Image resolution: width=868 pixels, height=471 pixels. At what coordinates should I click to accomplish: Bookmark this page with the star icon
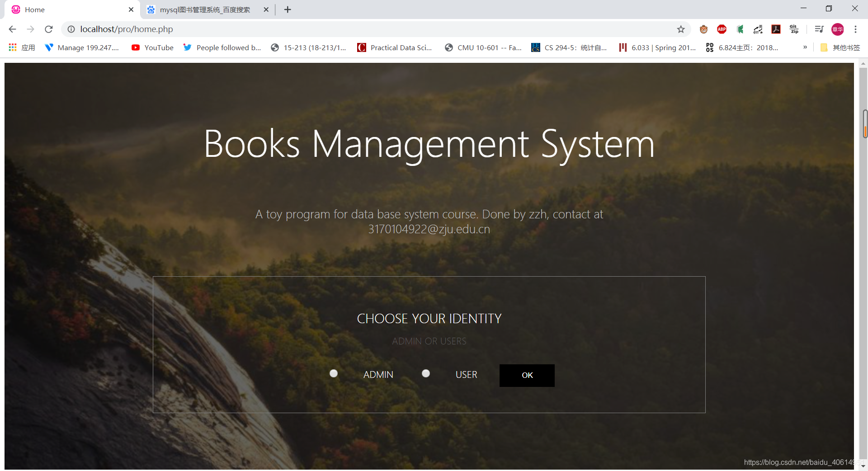click(681, 29)
